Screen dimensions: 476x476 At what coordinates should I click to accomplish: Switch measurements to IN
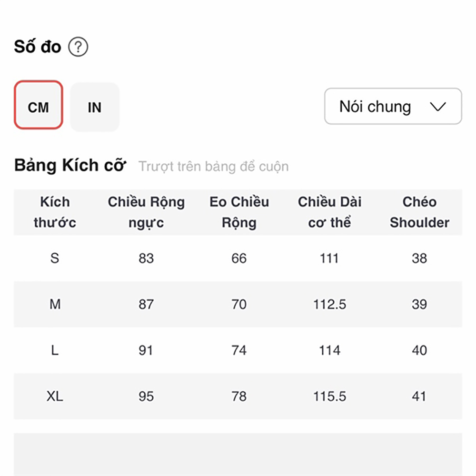click(95, 107)
